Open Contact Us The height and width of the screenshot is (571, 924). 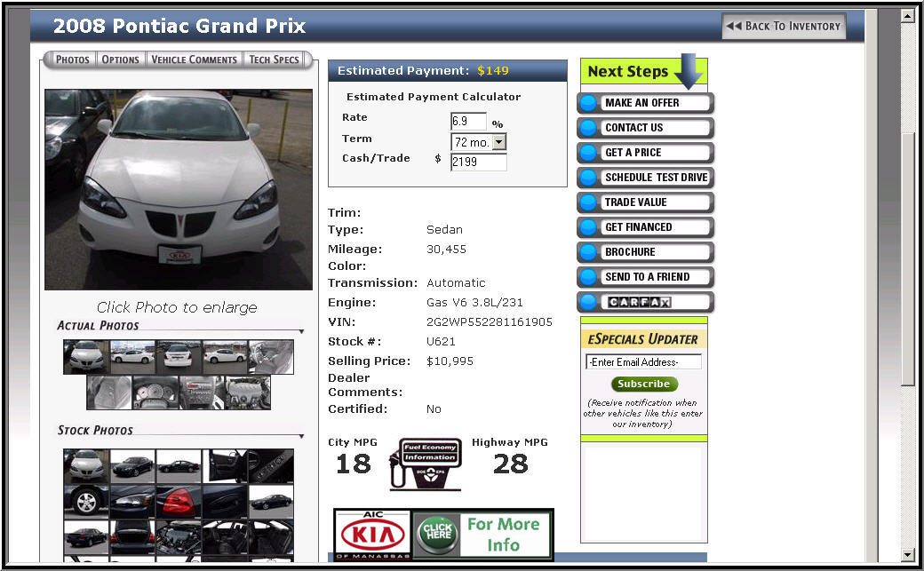645,128
